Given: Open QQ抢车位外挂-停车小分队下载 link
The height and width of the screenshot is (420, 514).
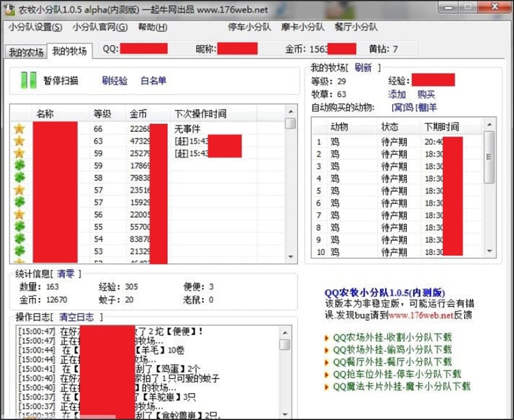Looking at the screenshot, I should click(397, 374).
